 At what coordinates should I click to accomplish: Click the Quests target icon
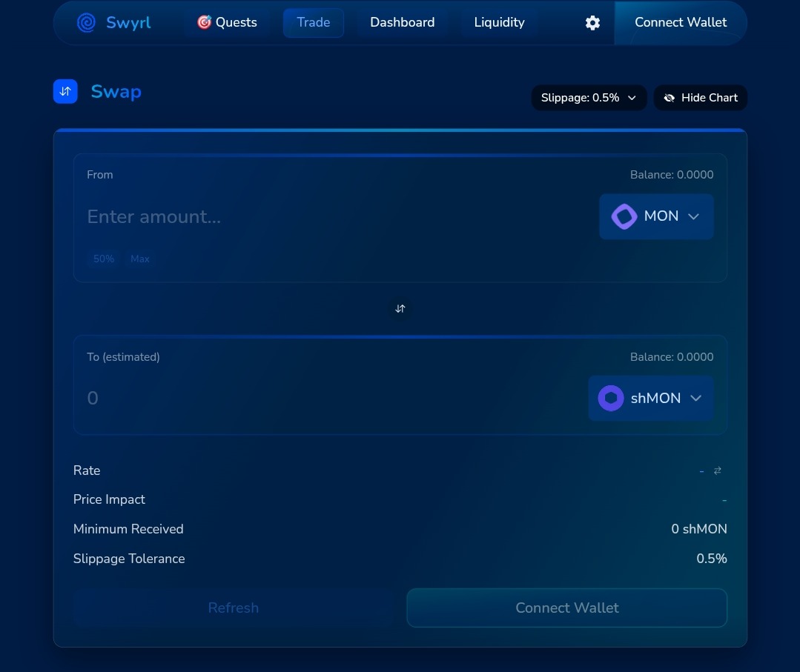204,22
